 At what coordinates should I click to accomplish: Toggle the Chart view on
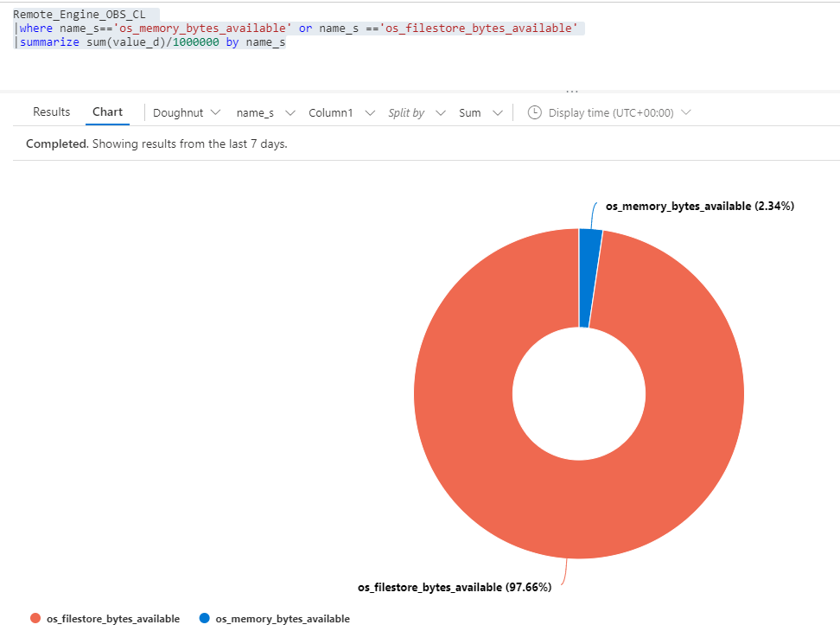point(107,112)
